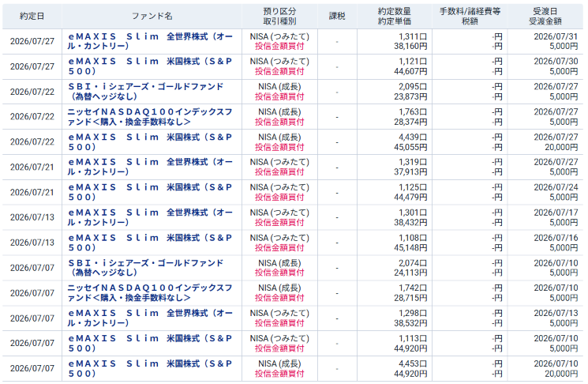
Task: Select 20,000円 amount in the 4,439口 row
Action: coord(561,147)
